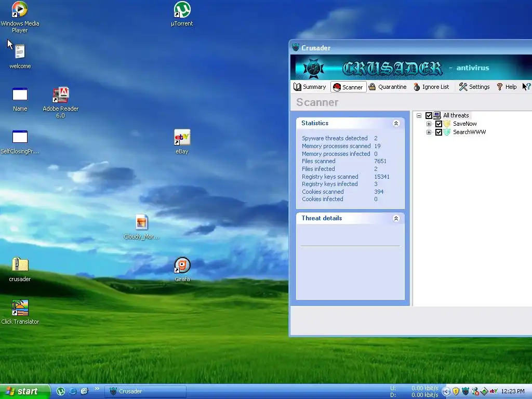This screenshot has width=532, height=399.
Task: Select the SaveNow threat entry
Action: [x=465, y=124]
